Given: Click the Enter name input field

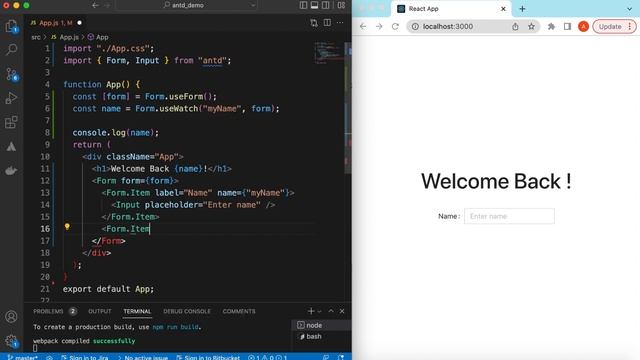Looking at the screenshot, I should pos(509,216).
